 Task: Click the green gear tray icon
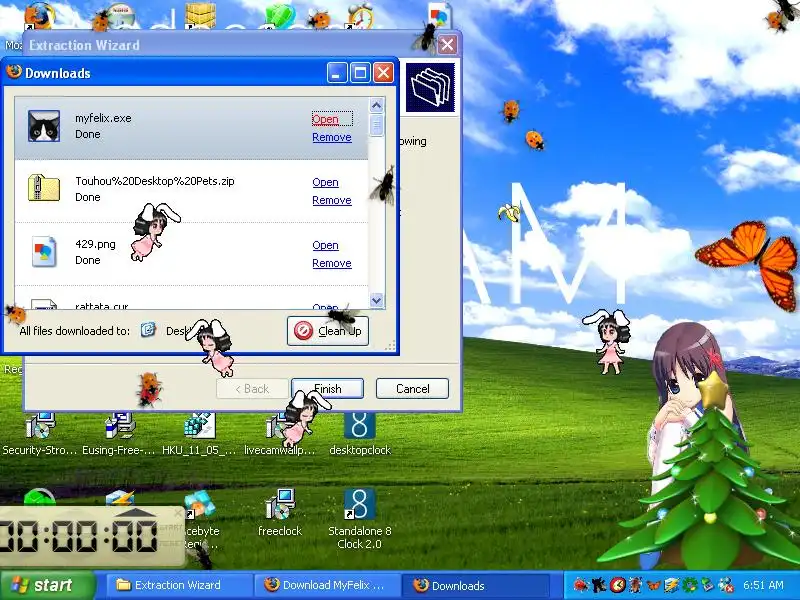[690, 585]
